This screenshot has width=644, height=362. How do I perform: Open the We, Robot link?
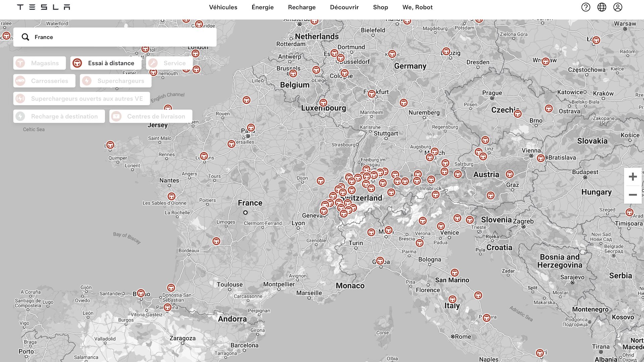(x=418, y=7)
